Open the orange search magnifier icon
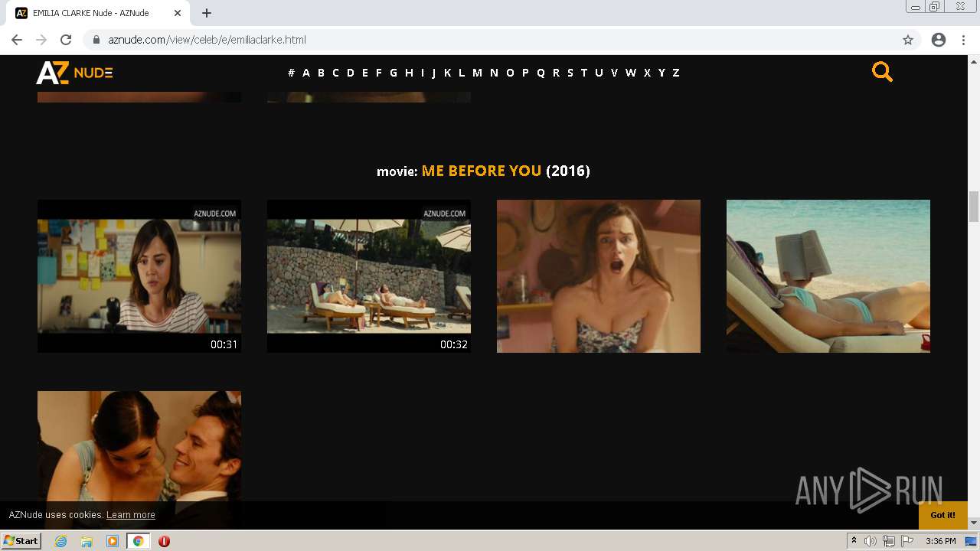The image size is (980, 551). (x=882, y=72)
